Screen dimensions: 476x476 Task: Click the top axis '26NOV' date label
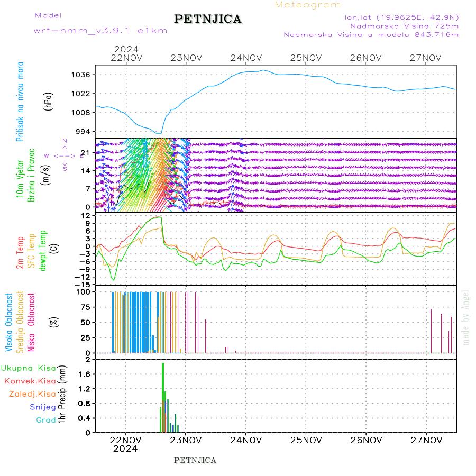pyautogui.click(x=365, y=58)
